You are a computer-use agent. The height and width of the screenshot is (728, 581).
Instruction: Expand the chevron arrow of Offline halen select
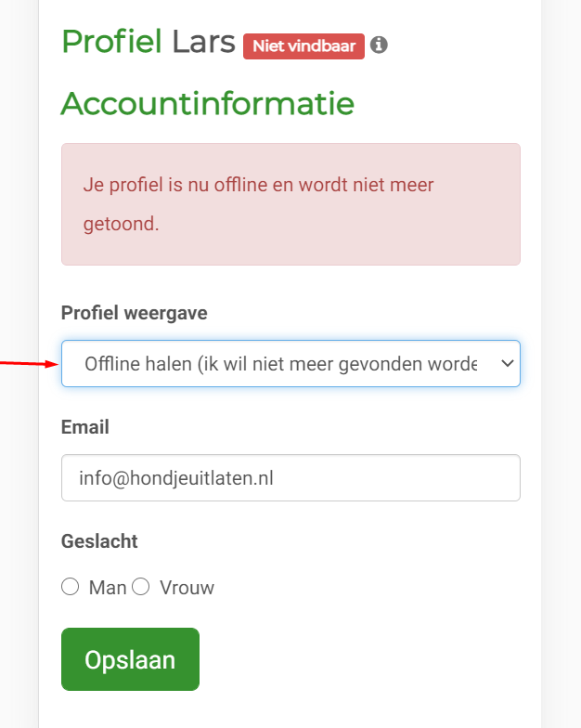508,364
